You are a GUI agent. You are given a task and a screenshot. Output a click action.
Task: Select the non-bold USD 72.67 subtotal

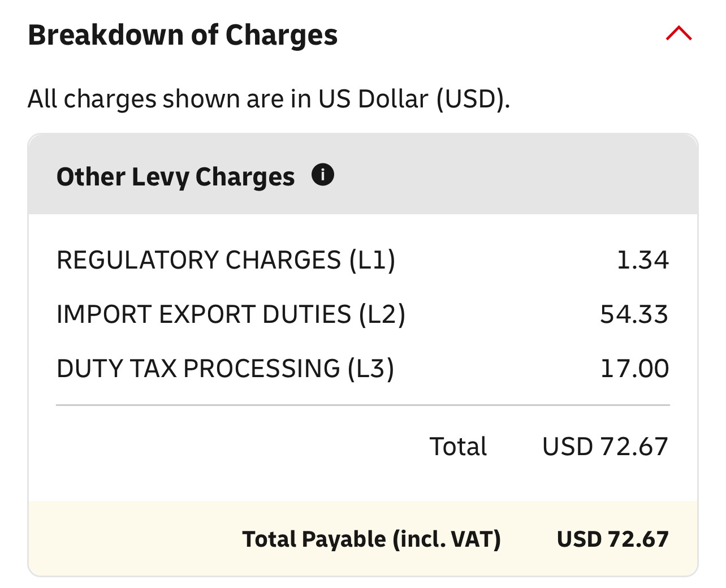click(605, 447)
